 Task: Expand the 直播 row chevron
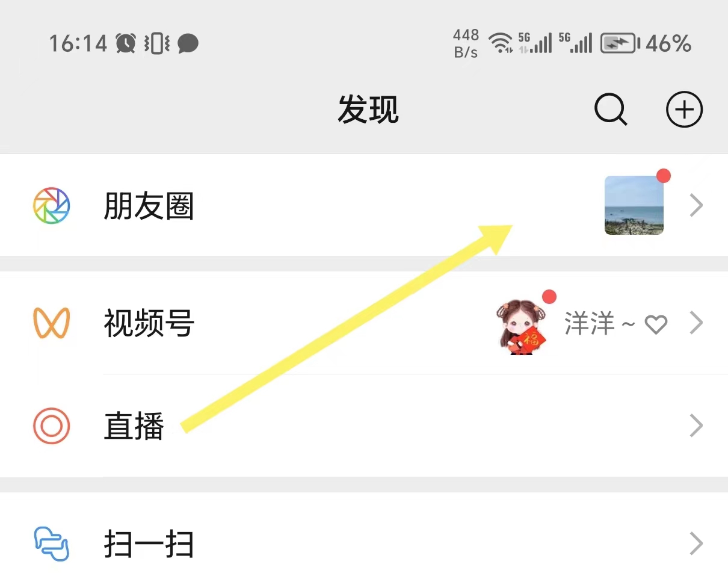tap(696, 426)
